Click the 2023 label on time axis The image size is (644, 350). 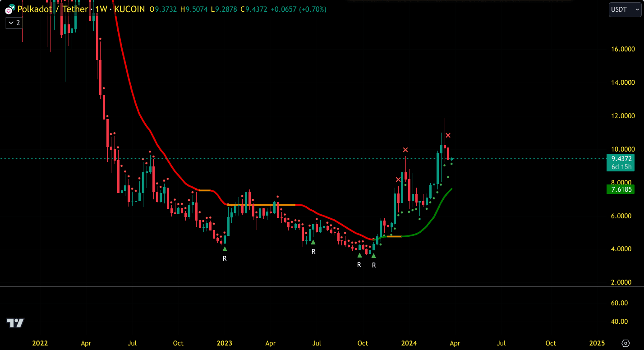pos(225,343)
